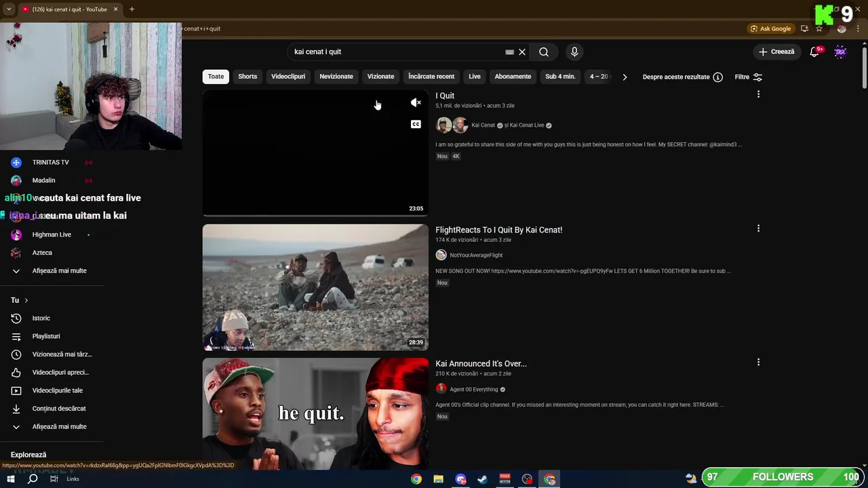This screenshot has height=488, width=868.
Task: Open Kai Cenat channel avatar
Action: pyautogui.click(x=443, y=125)
